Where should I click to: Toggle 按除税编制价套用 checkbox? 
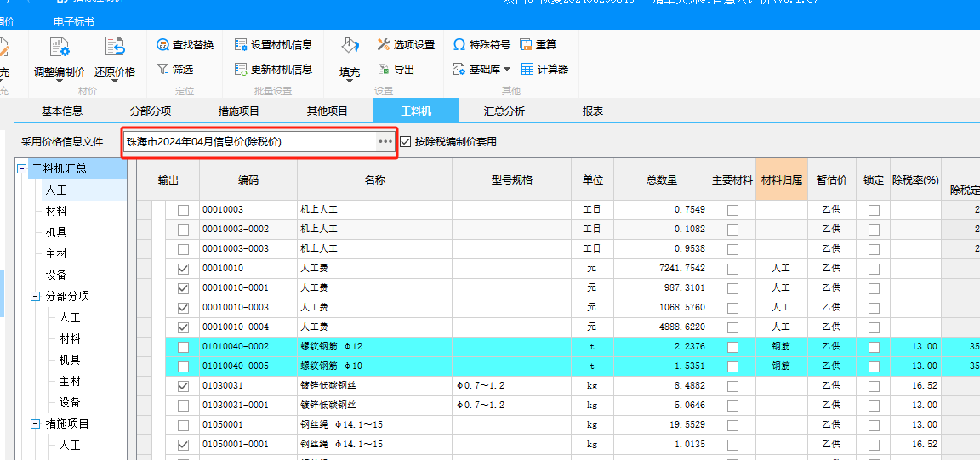coord(406,142)
